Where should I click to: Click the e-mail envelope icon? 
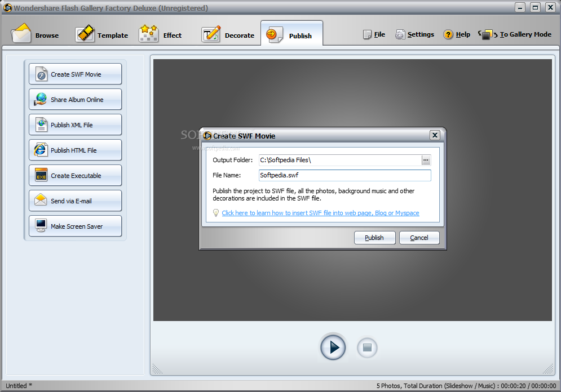point(41,200)
